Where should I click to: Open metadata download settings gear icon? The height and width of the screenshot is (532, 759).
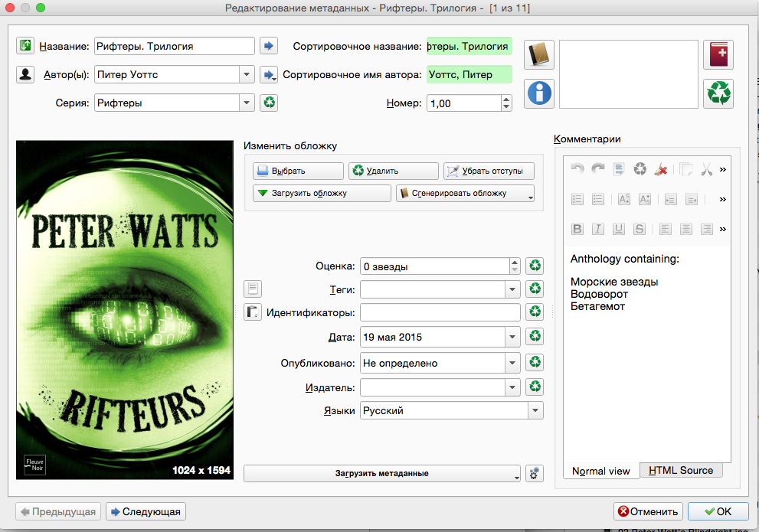535,474
